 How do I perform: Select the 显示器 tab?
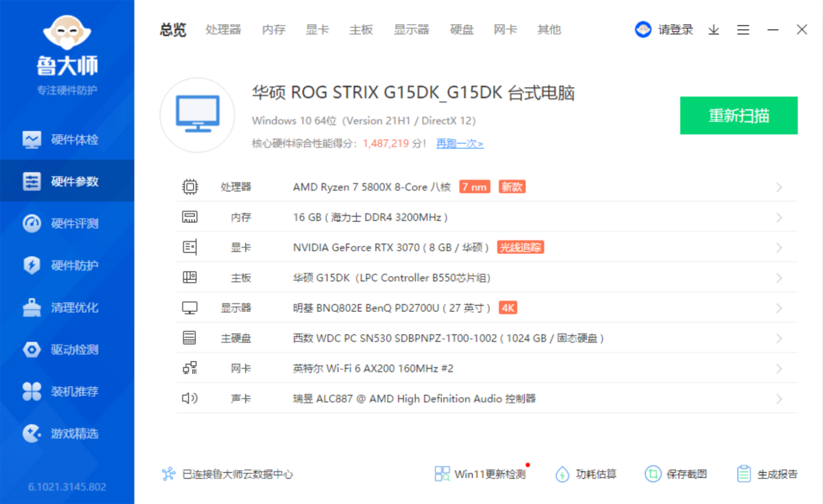point(411,30)
